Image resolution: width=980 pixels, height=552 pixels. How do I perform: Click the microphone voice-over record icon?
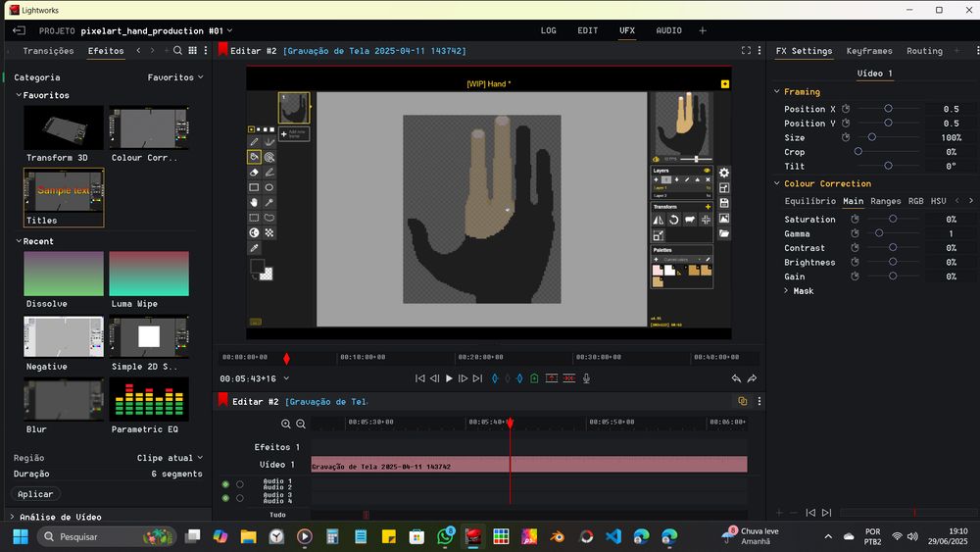[587, 378]
